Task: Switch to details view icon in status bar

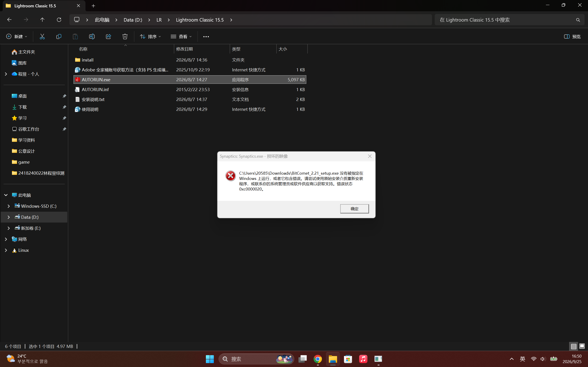Action: pos(574,346)
